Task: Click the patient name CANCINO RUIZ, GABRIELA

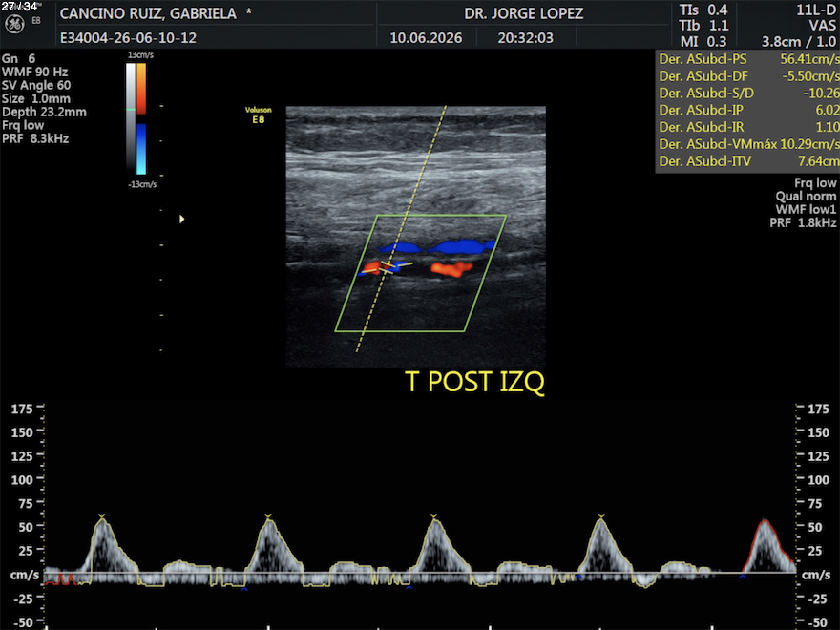Action: click(148, 13)
